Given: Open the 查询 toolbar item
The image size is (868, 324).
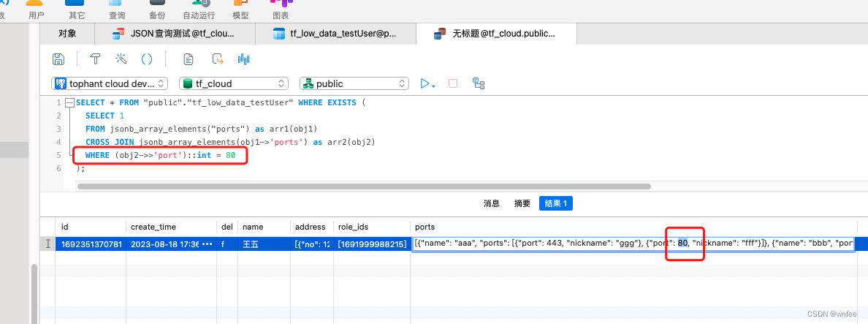Looking at the screenshot, I should pyautogui.click(x=117, y=10).
